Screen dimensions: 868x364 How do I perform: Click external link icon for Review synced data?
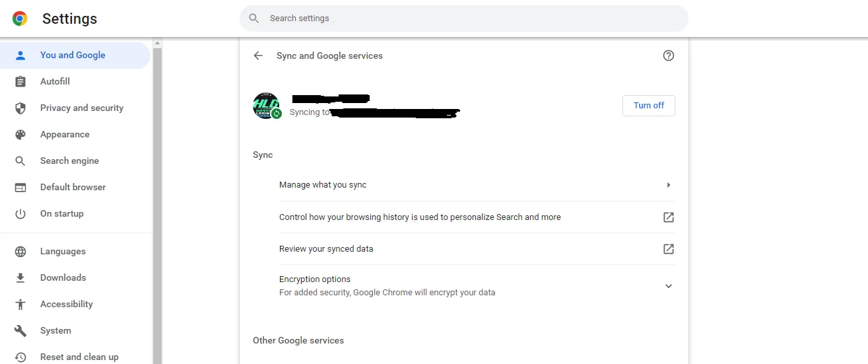[x=669, y=249]
